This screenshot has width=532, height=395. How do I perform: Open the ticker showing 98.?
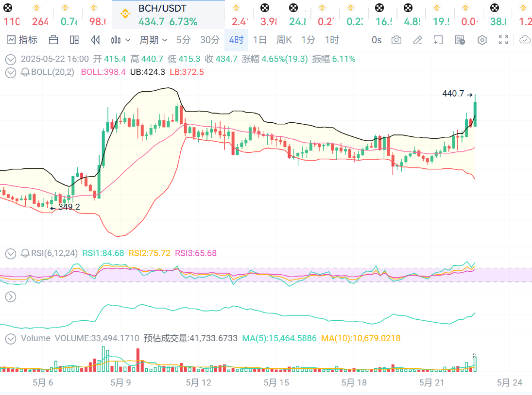click(x=96, y=15)
